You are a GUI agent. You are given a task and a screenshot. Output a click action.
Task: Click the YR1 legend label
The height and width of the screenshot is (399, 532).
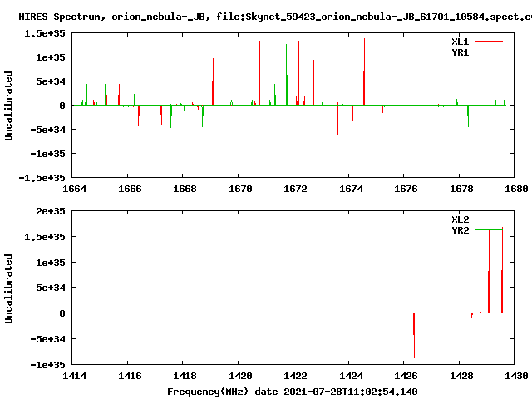(x=460, y=52)
